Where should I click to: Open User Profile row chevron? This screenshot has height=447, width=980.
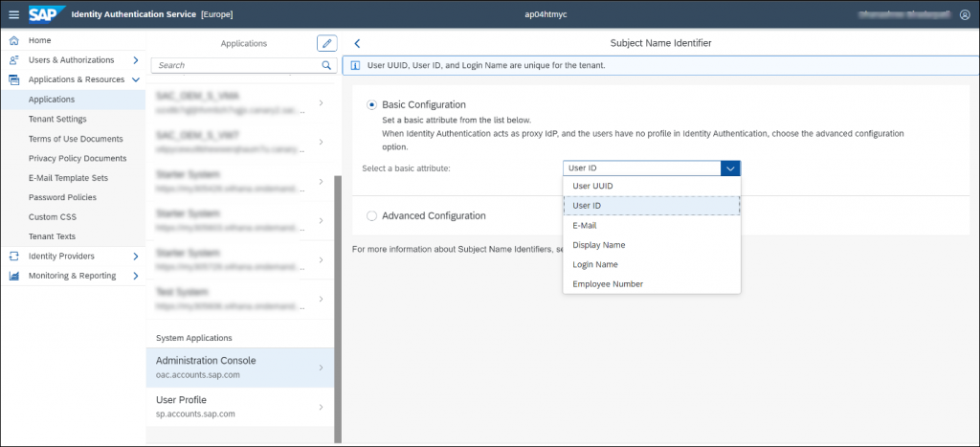click(x=321, y=407)
